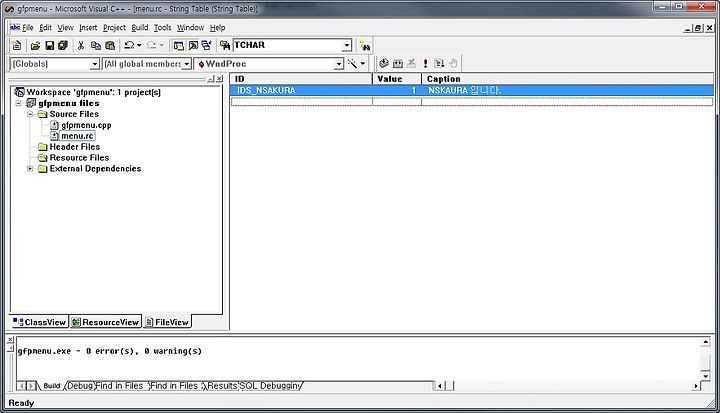
Task: Open the File menu
Action: [x=28, y=28]
